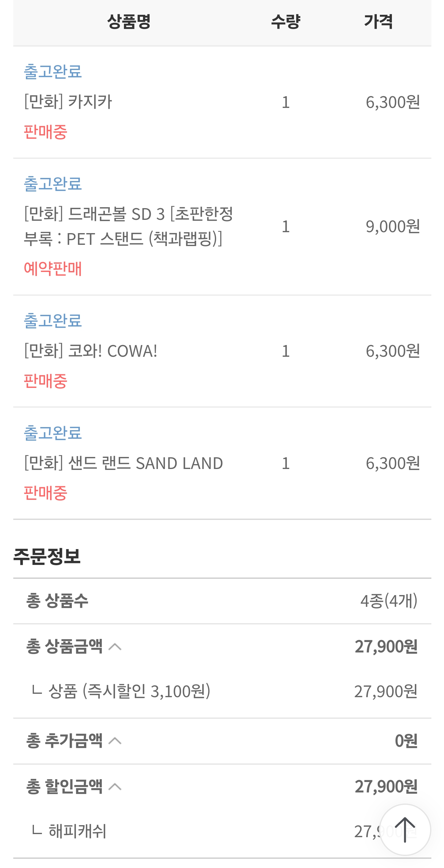Tap the 총 상품금액 row label
This screenshot has width=444, height=868.
(x=64, y=646)
